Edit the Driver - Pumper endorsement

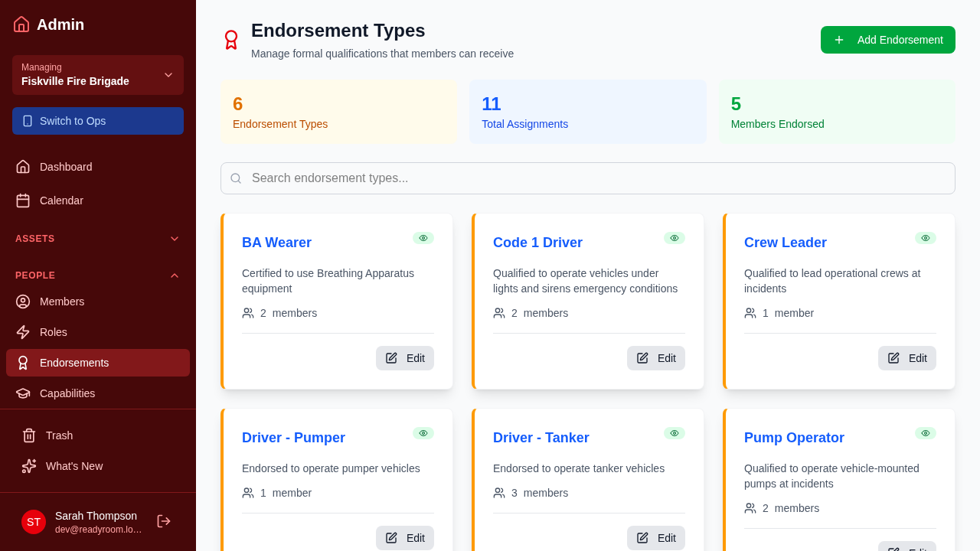(x=405, y=538)
